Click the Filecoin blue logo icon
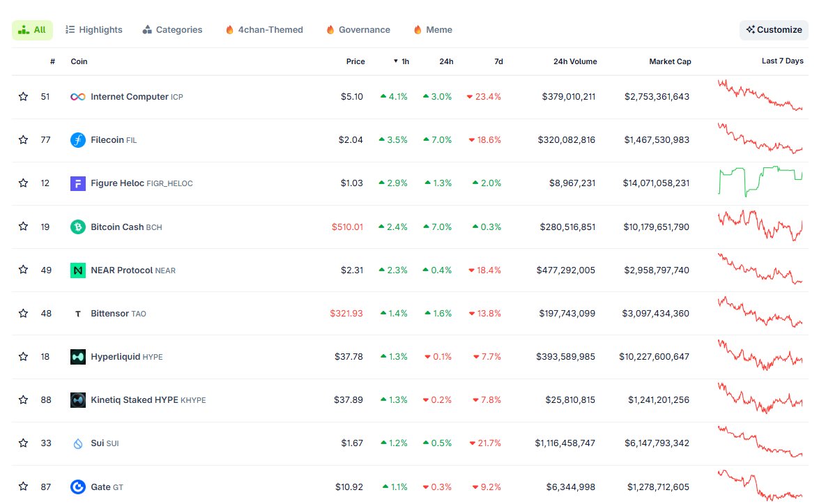This screenshot has width=826, height=504. [78, 140]
